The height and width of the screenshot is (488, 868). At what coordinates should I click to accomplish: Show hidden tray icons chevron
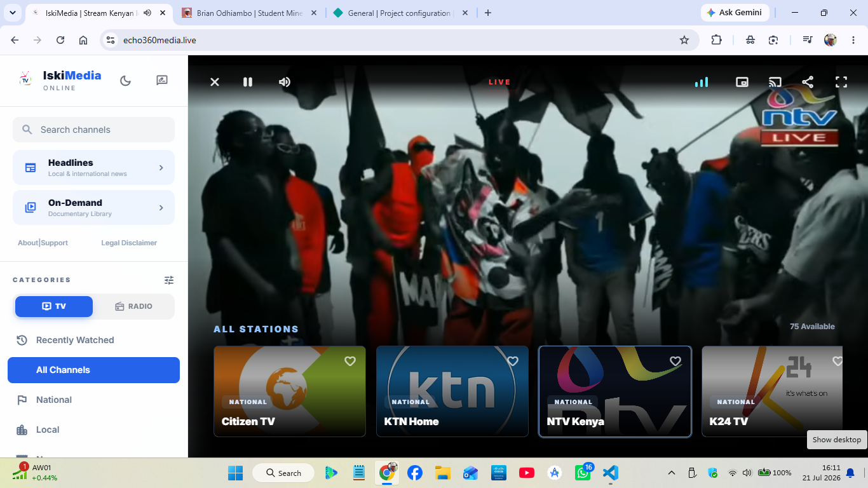point(672,473)
